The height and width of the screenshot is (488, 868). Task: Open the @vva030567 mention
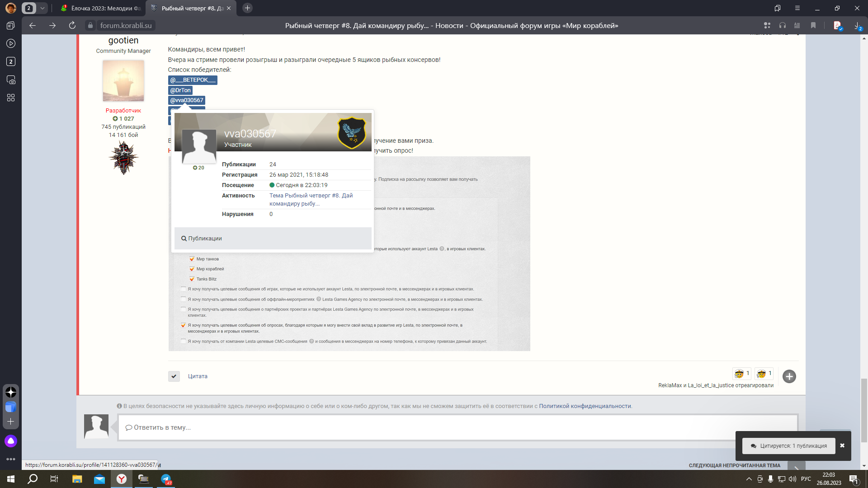pyautogui.click(x=187, y=100)
